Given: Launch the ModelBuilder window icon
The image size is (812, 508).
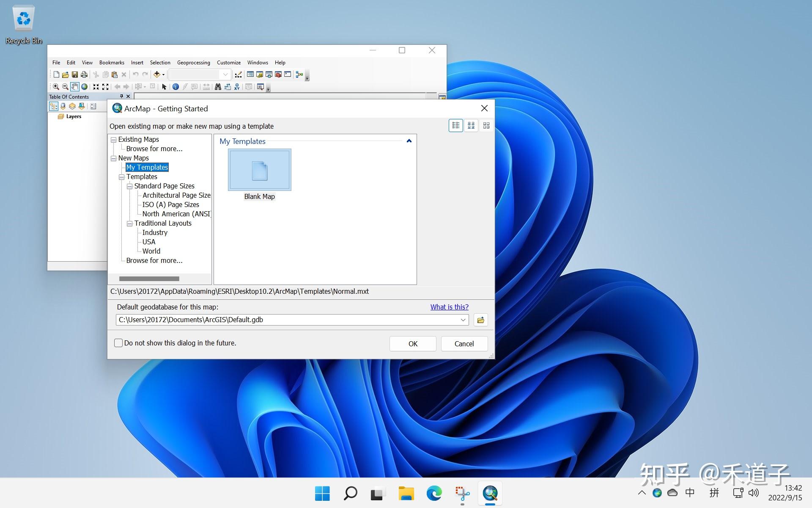Looking at the screenshot, I should point(299,75).
